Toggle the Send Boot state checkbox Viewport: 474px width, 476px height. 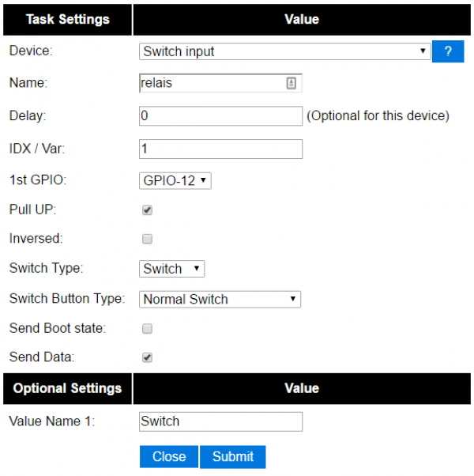[147, 328]
